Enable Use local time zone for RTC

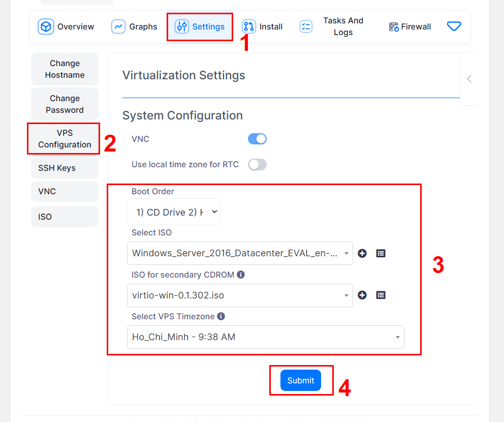coord(257,165)
